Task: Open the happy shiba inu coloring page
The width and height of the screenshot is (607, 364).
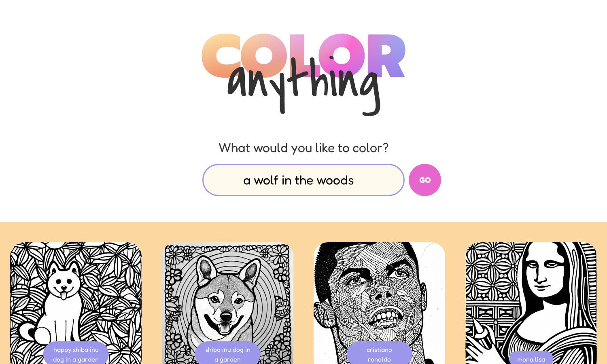Action: pyautogui.click(x=76, y=303)
